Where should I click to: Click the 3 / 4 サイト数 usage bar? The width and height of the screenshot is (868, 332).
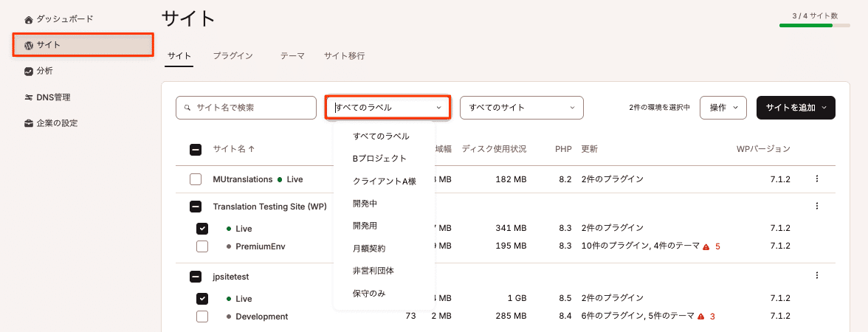click(x=814, y=25)
